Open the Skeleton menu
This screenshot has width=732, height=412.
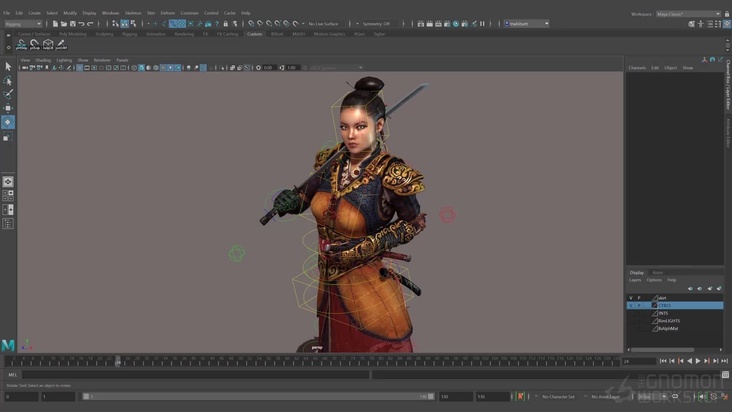133,13
